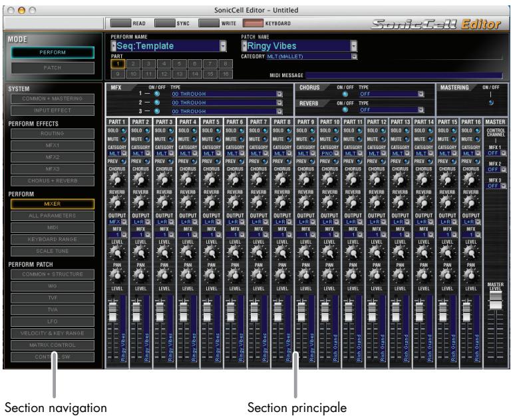Screen dimensions: 513x420
Task: Mute Part 4
Action: click(194, 139)
